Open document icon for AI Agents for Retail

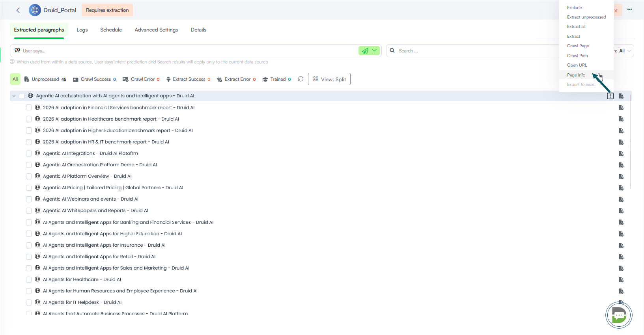[x=621, y=257]
